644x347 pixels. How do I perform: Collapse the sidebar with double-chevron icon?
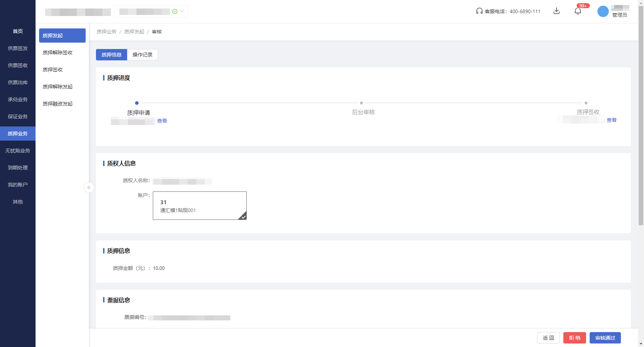tap(89, 188)
